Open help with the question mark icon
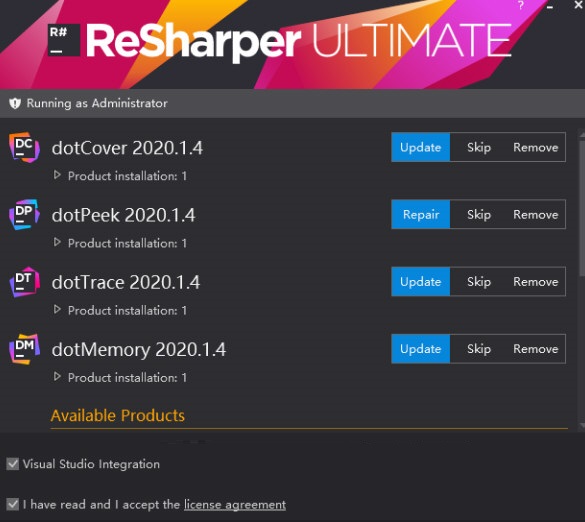The width and height of the screenshot is (585, 522). tap(521, 5)
